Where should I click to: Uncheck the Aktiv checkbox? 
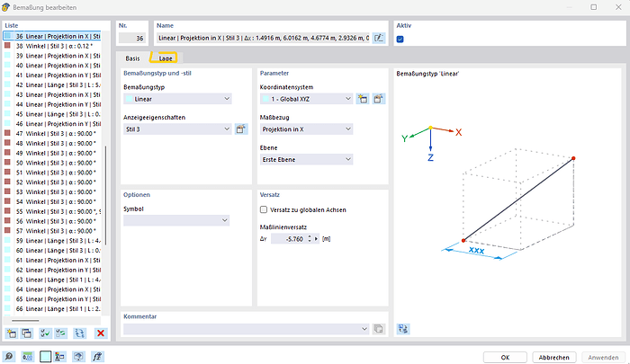[400, 39]
